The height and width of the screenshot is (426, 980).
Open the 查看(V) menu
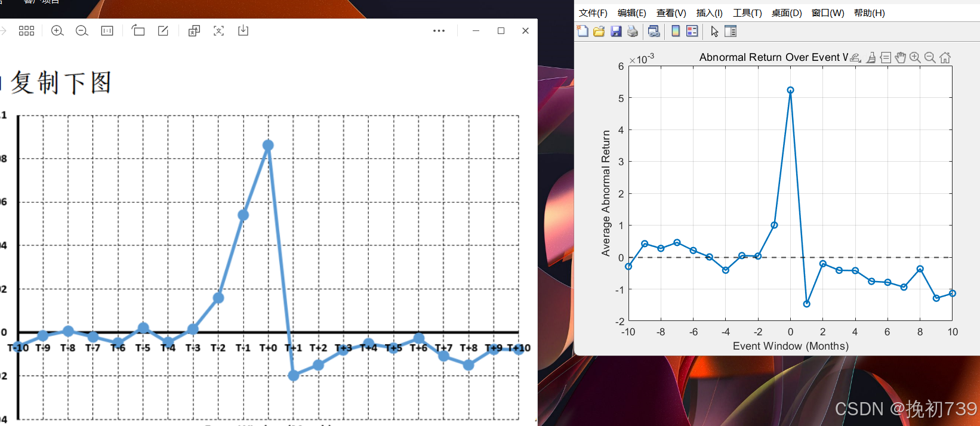pos(671,13)
